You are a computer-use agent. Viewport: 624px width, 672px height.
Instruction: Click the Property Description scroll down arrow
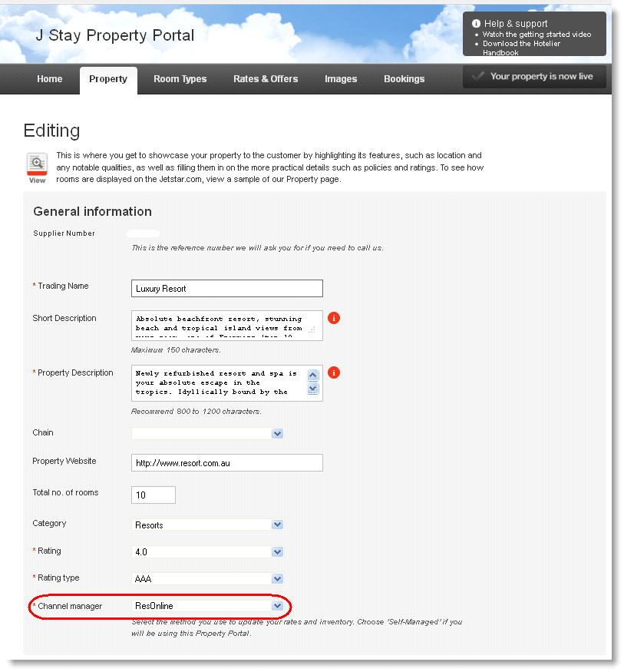coord(313,389)
